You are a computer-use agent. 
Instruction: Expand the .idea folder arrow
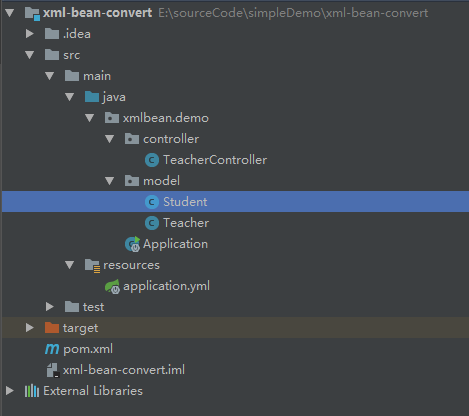[x=30, y=34]
